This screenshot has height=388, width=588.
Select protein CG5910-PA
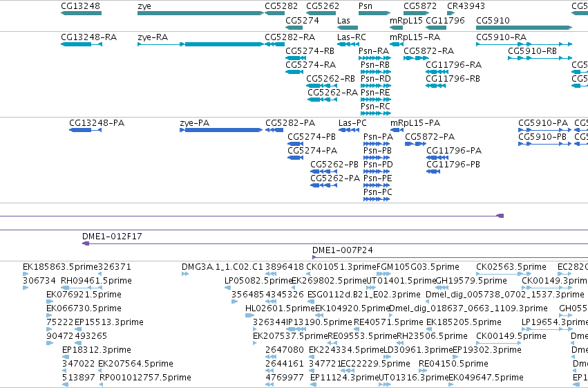click(543, 122)
